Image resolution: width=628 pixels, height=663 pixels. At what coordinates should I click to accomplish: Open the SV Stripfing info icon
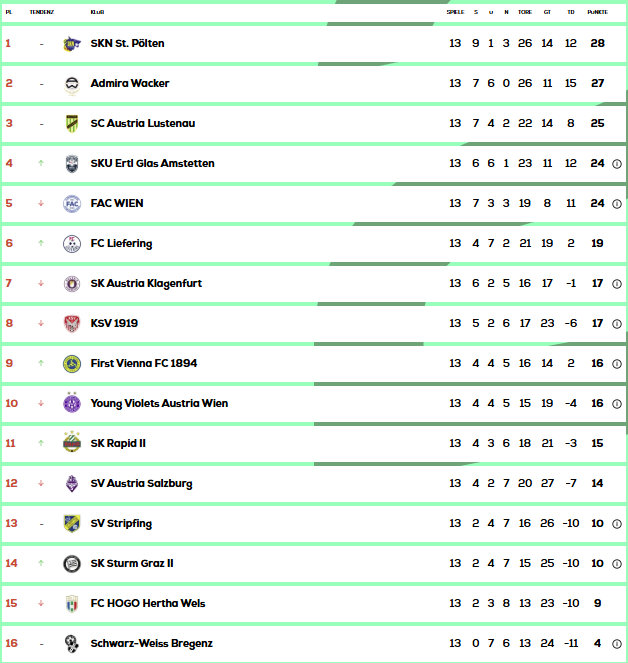[617, 523]
